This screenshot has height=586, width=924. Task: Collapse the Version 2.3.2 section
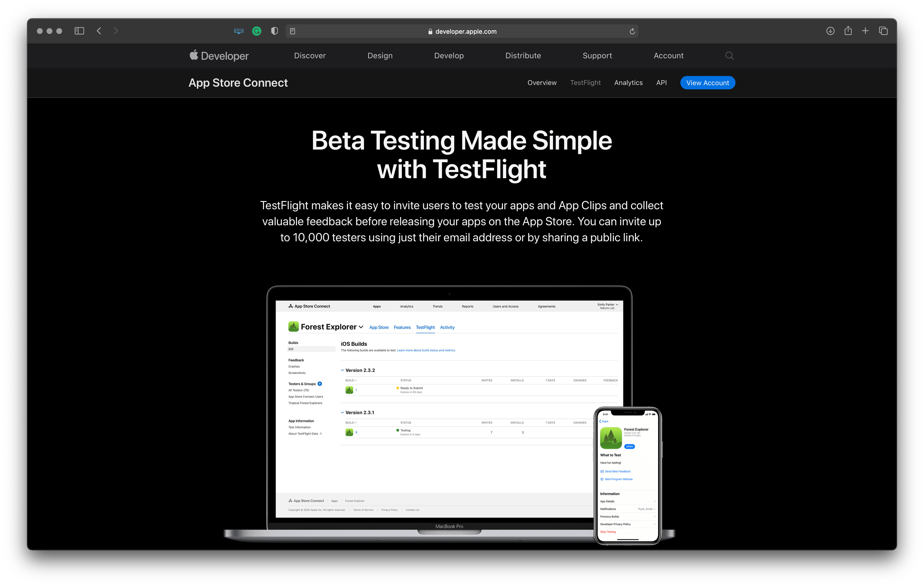click(342, 370)
